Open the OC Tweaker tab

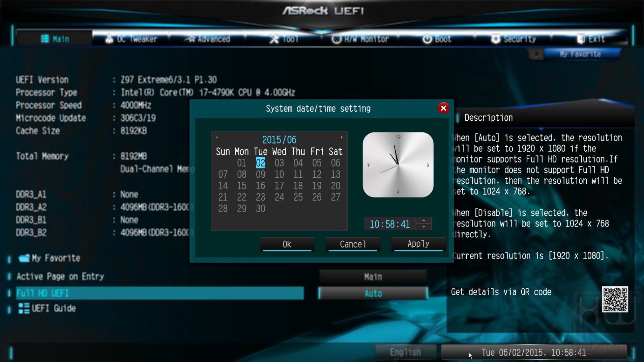coord(131,39)
